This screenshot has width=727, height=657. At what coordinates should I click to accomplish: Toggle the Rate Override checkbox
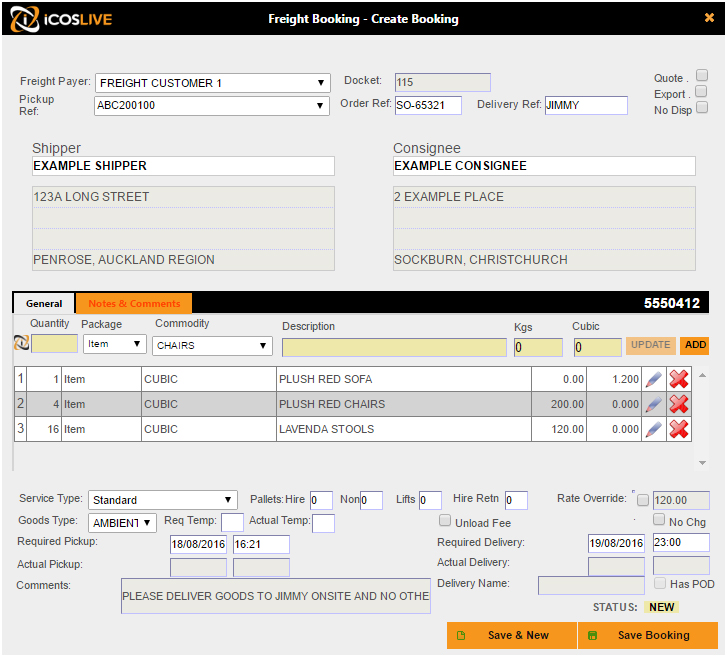pos(643,500)
